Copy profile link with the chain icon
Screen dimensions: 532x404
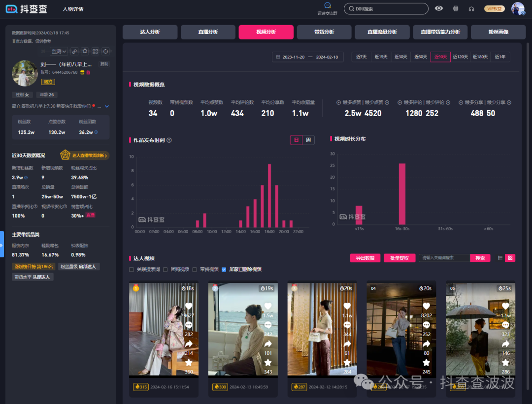(x=74, y=51)
